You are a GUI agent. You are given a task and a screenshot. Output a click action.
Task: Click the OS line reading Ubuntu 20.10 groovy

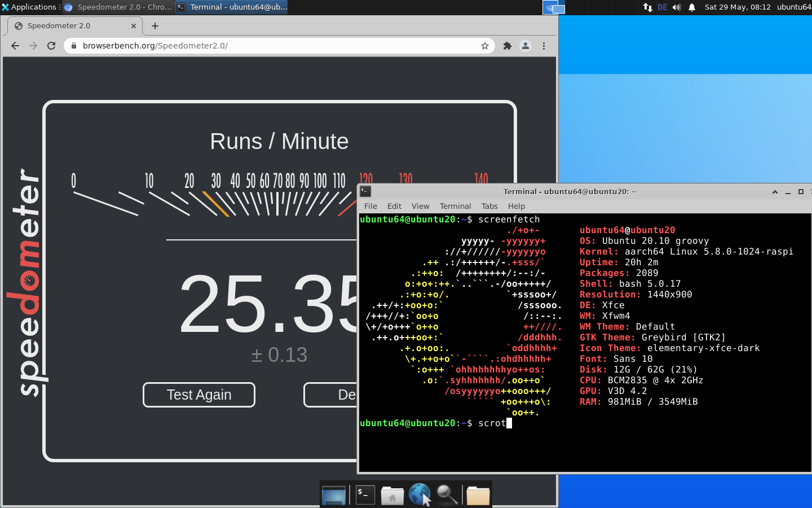click(x=644, y=241)
